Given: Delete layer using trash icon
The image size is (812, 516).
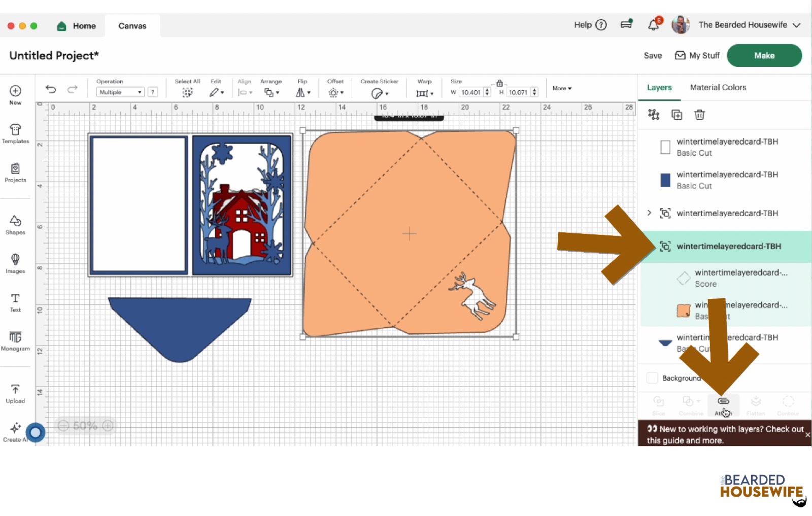Looking at the screenshot, I should click(699, 115).
